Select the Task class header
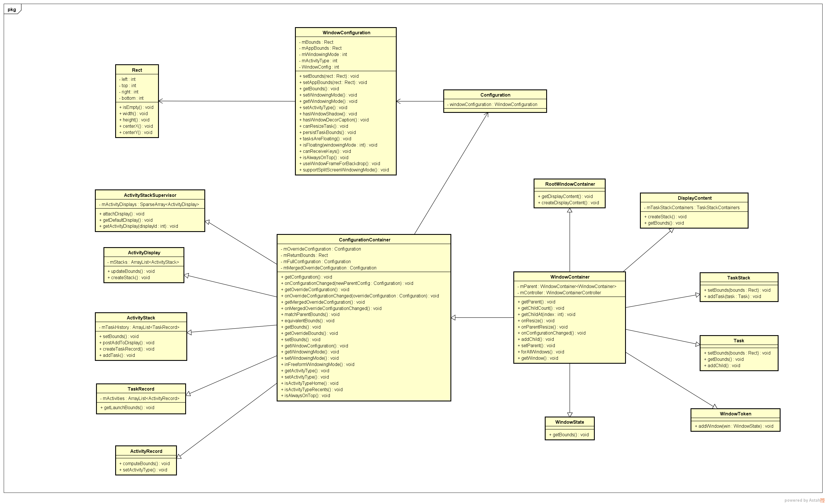The width and height of the screenshot is (826, 504). pos(739,341)
